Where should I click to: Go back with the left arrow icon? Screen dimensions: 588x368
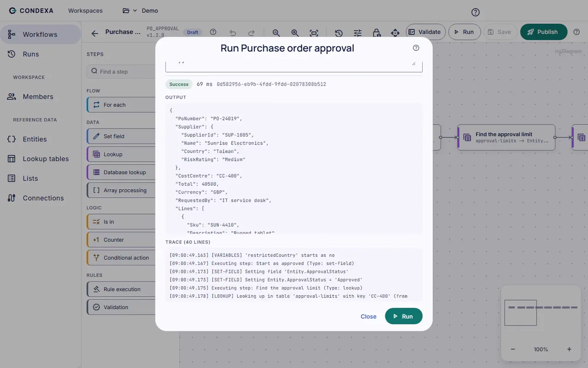point(95,33)
